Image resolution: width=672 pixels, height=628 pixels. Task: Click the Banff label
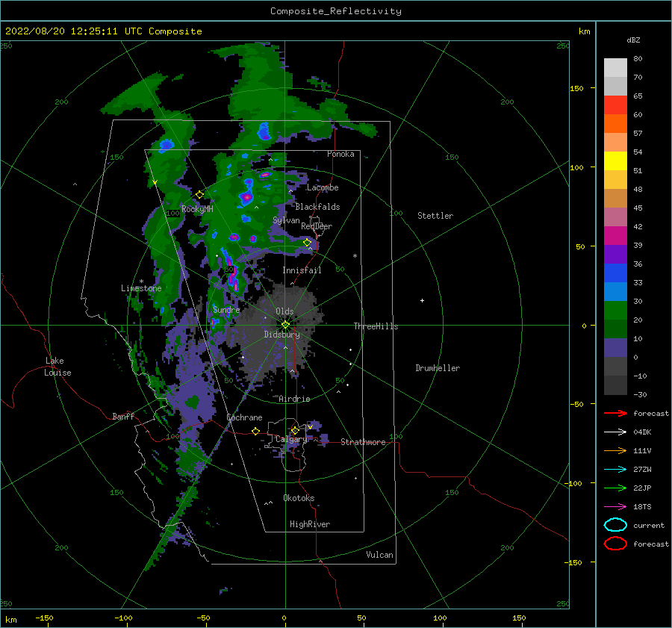coord(123,416)
